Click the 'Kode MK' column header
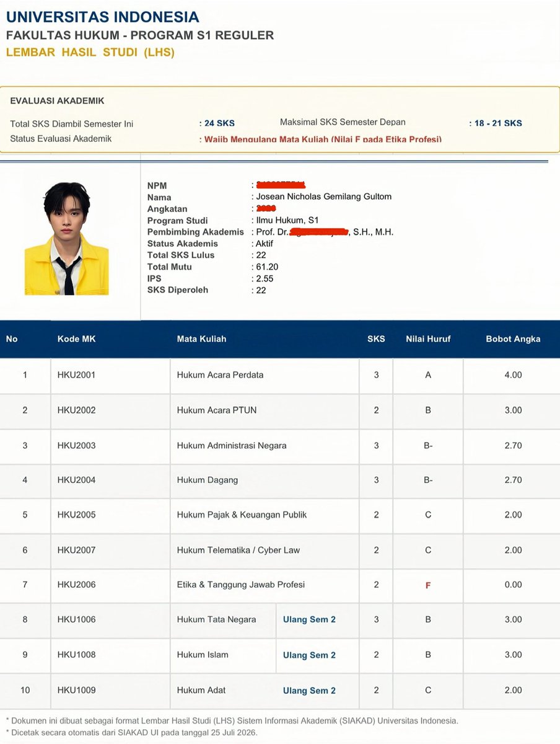This screenshot has height=744, width=560. pos(77,339)
